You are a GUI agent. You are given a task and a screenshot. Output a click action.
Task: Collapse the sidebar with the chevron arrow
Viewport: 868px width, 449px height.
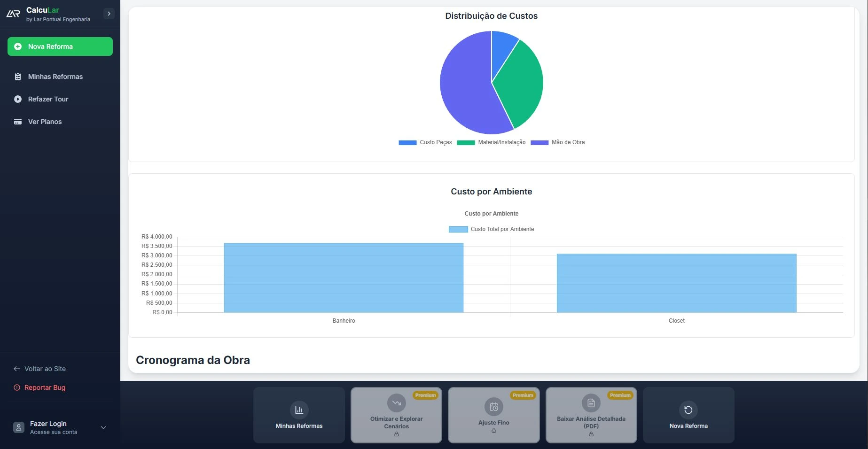[x=109, y=14]
